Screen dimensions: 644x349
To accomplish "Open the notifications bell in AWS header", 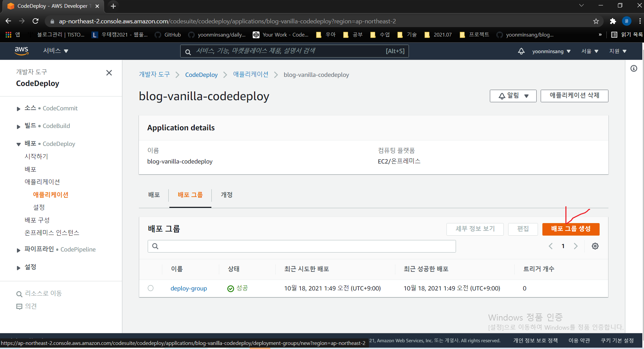I will 521,51.
